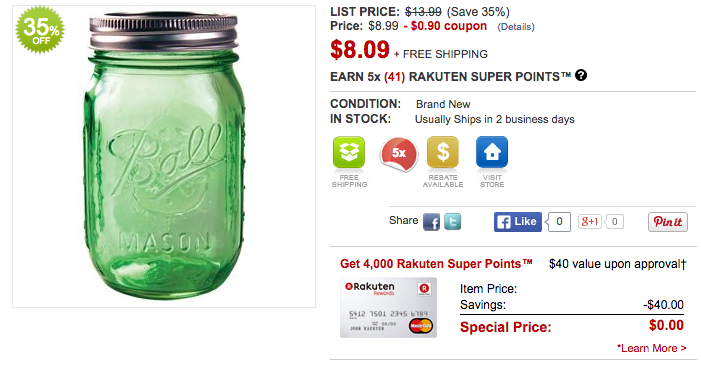
Task: Click the Facebook Like button
Action: 518,222
